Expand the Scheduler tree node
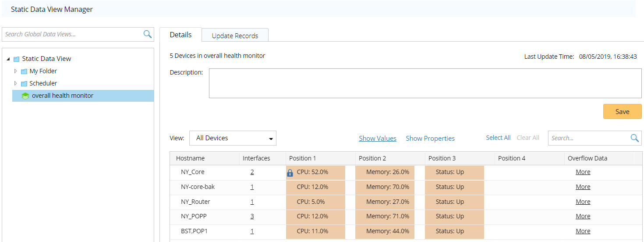644x242 pixels. pos(16,83)
